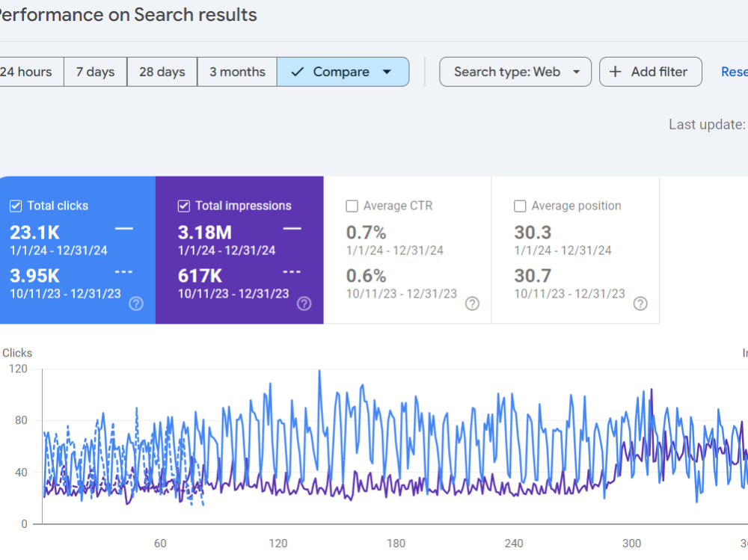Click the solid line legend on impressions card
Viewport: 748px width, 560px height.
(292, 229)
